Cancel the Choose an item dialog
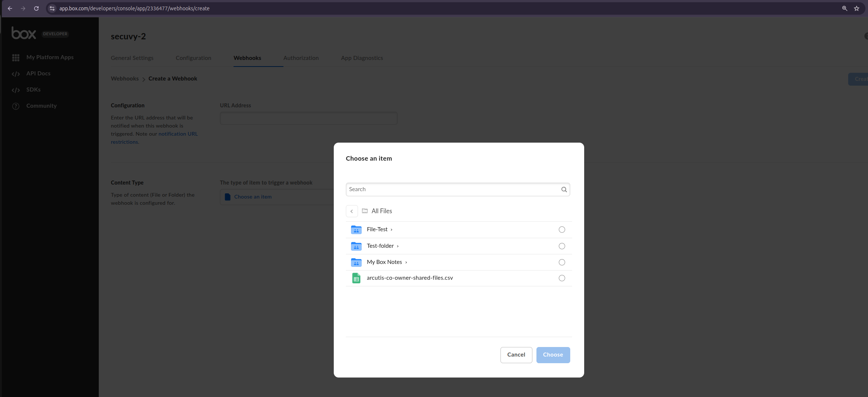This screenshot has width=868, height=397. [x=516, y=355]
